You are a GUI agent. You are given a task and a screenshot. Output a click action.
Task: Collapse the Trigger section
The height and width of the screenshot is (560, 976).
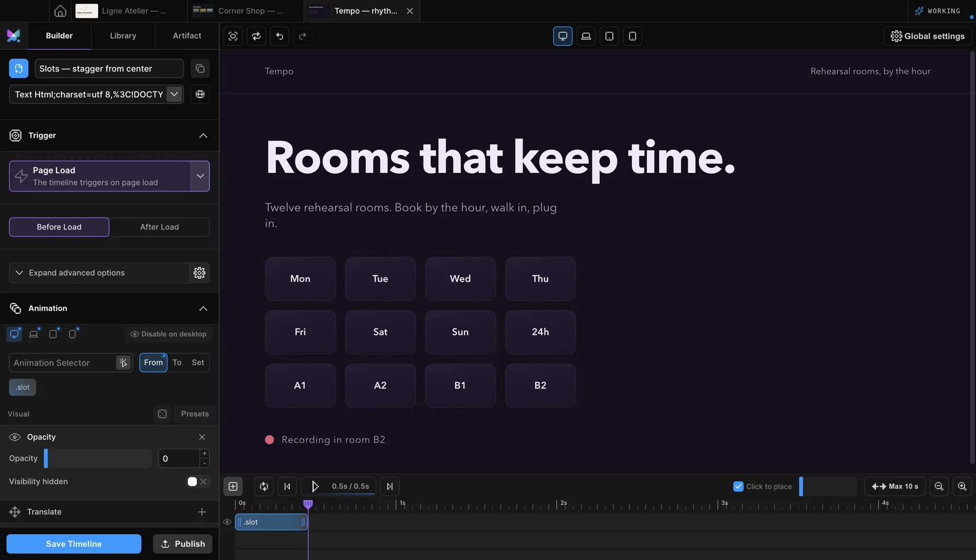[x=203, y=136]
